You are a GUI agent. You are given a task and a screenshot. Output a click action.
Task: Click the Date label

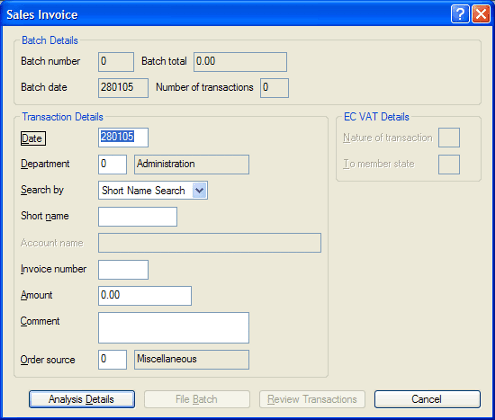(x=33, y=138)
